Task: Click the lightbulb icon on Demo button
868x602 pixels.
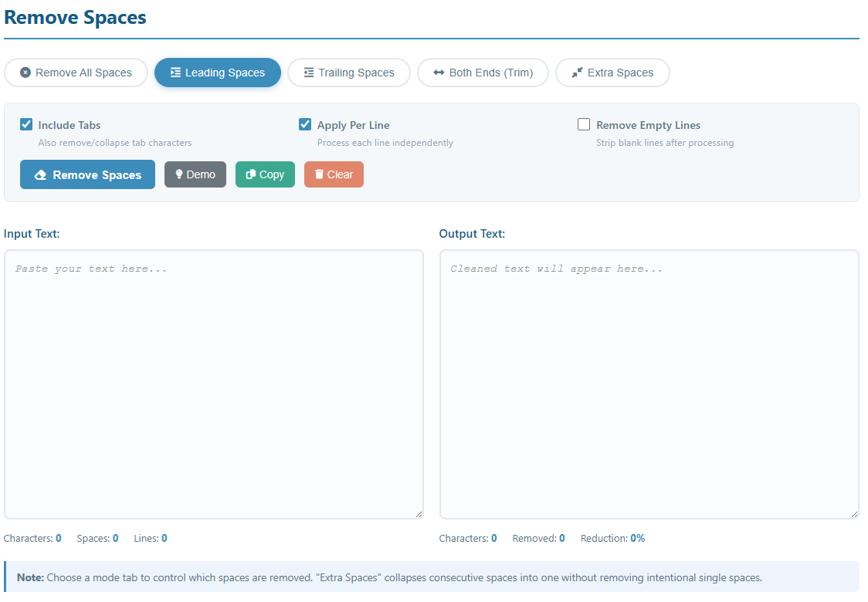Action: click(x=179, y=174)
